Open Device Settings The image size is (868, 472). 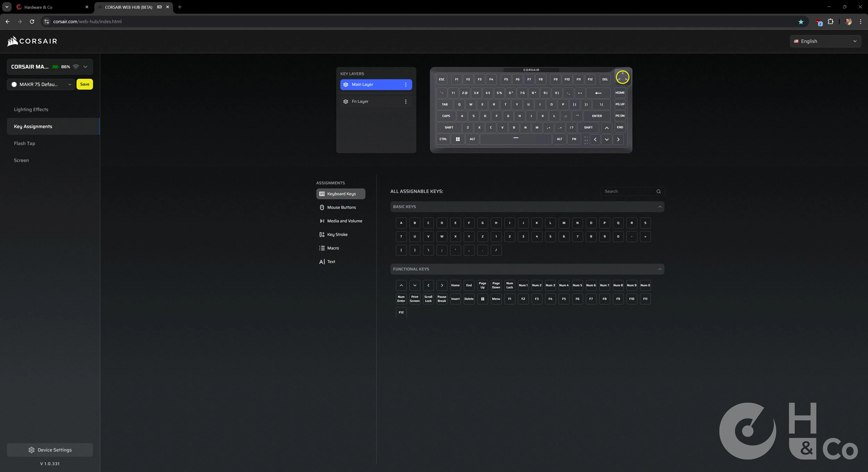pyautogui.click(x=50, y=450)
